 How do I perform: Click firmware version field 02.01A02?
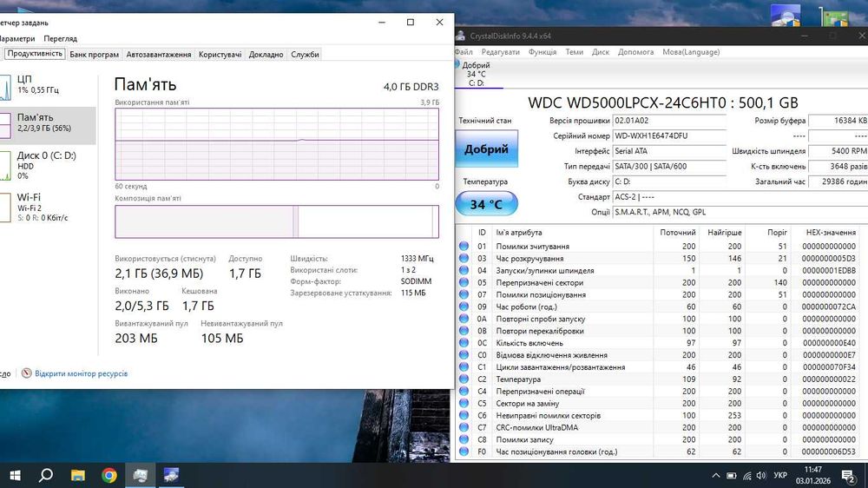669,120
